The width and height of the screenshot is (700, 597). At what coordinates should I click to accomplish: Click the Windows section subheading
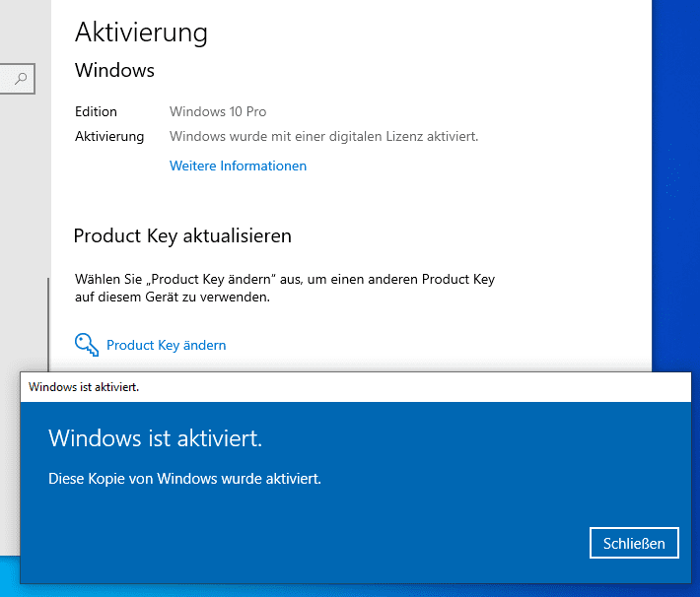114,70
